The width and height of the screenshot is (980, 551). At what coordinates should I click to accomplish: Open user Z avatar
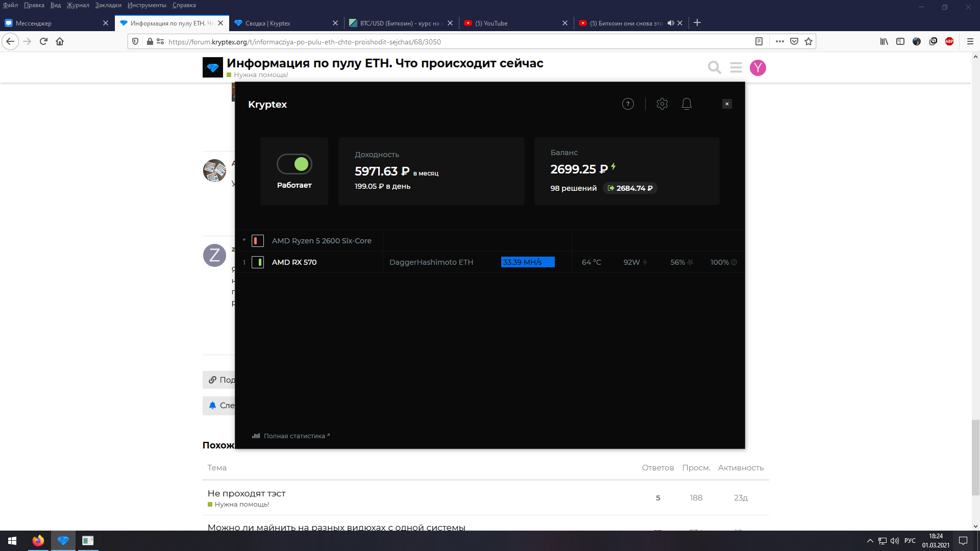(x=215, y=255)
